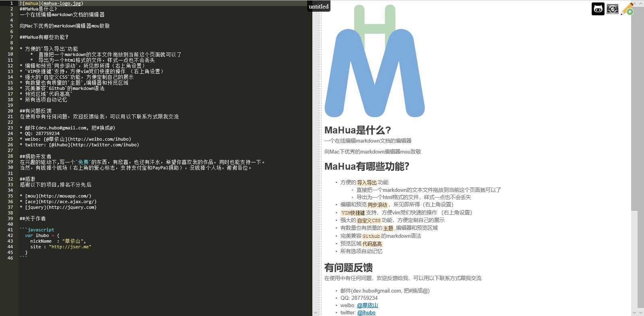The height and width of the screenshot is (316, 644).
Task: Click highlighted '免费' in editor line 29
Action: point(83,162)
